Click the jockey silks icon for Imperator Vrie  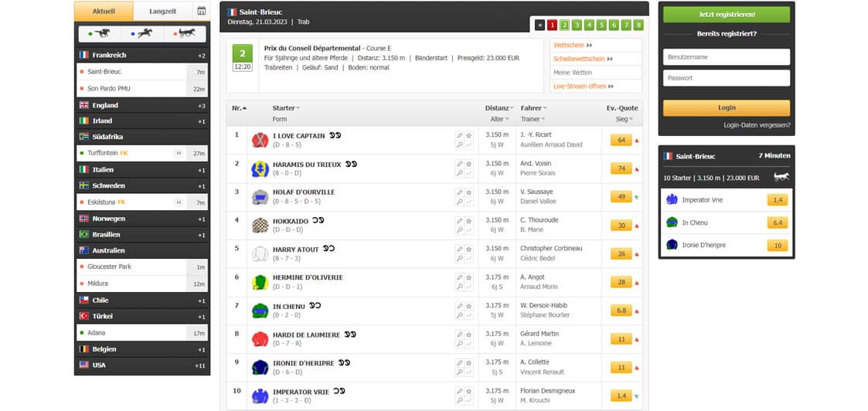click(x=260, y=396)
